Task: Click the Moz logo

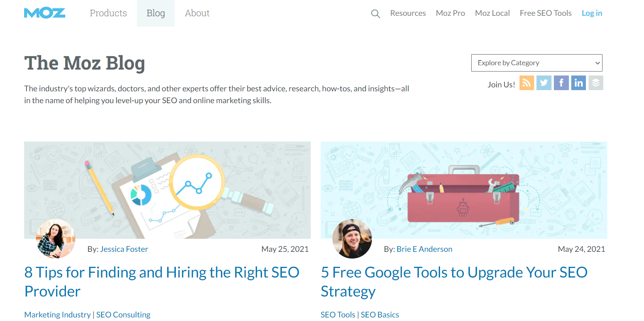Action: coord(44,13)
